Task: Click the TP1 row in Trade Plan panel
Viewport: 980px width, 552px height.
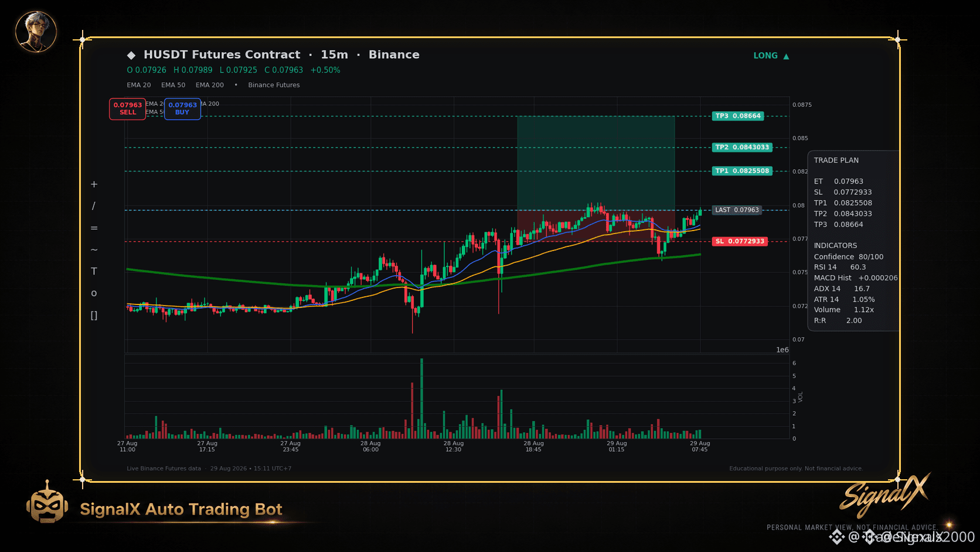Action: 843,203
